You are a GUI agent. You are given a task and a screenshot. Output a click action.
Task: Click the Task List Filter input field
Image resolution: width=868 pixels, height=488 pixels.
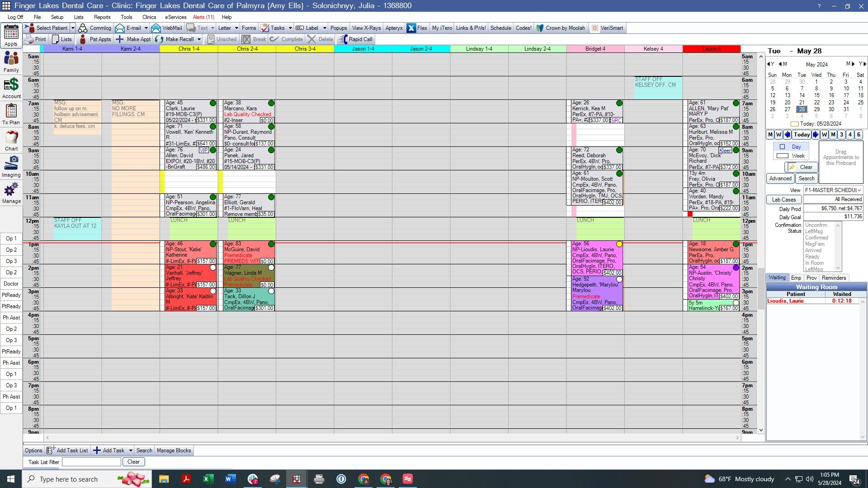coord(91,462)
